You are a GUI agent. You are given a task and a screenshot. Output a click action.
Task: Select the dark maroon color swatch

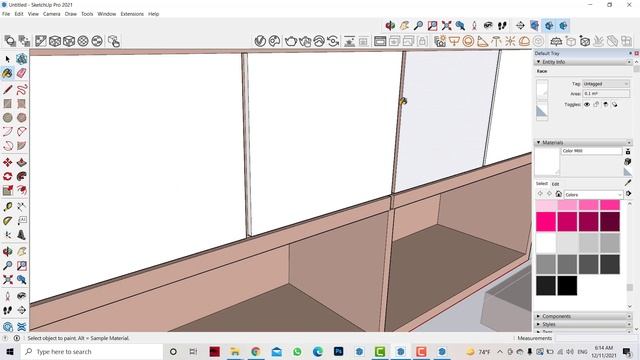[x=610, y=222]
